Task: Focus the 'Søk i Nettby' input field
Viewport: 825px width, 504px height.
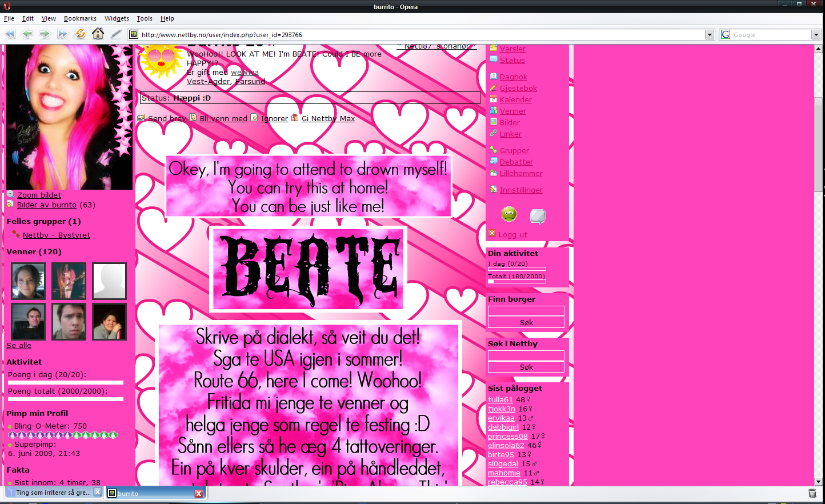Action: tap(526, 355)
